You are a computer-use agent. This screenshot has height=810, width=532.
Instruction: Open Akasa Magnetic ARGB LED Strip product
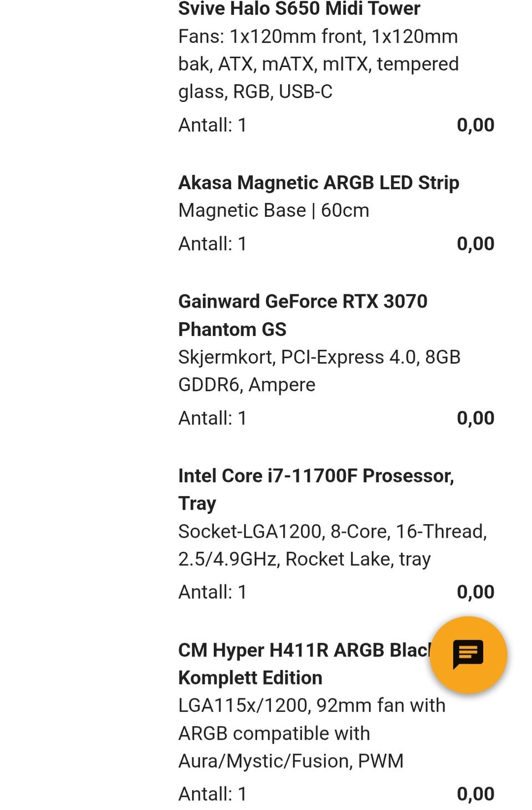[x=319, y=182]
